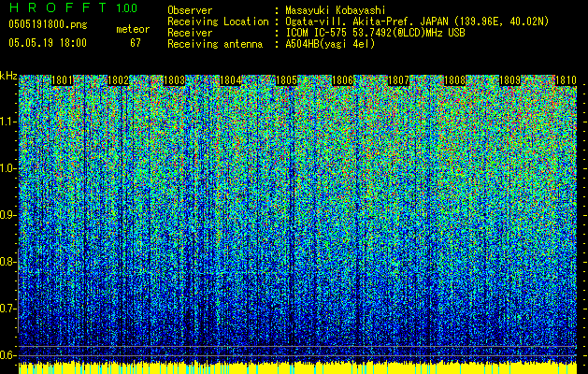Select the 1809 time marker
Image resolution: width=588 pixels, height=374 pixels.
tap(510, 80)
